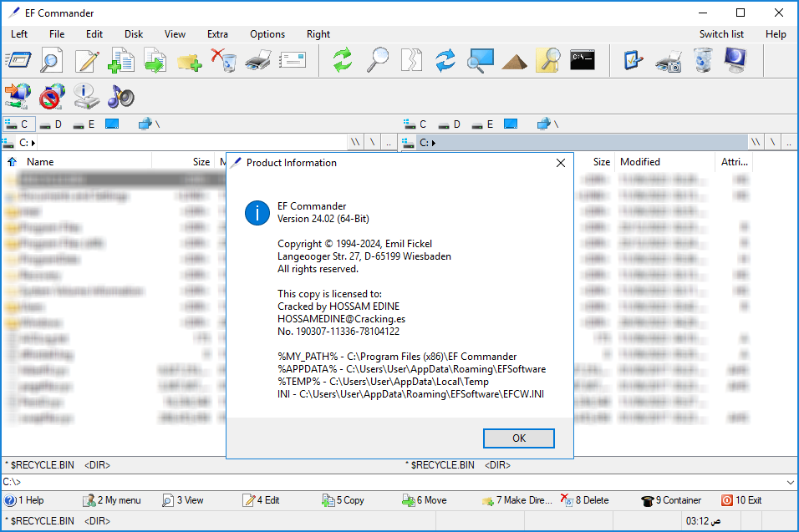Click the 1 Help function key button
The width and height of the screenshot is (799, 532).
(24, 500)
